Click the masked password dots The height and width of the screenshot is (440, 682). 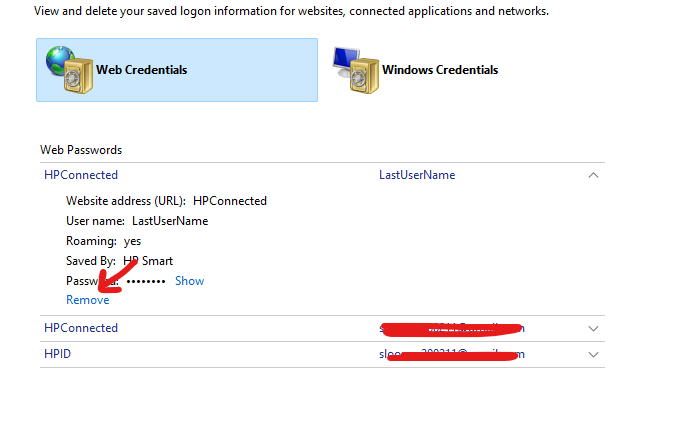(146, 281)
